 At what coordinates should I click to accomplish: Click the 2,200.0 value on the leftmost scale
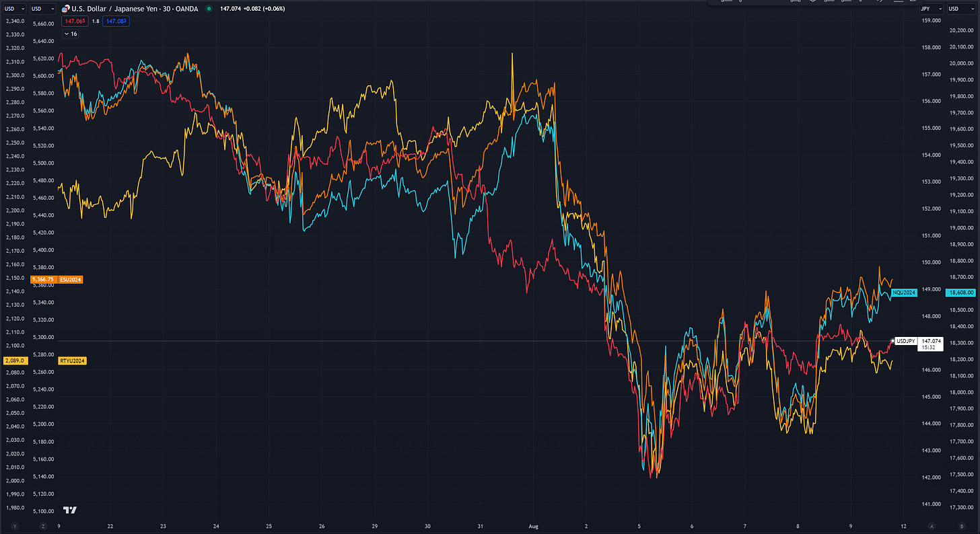tap(14, 210)
